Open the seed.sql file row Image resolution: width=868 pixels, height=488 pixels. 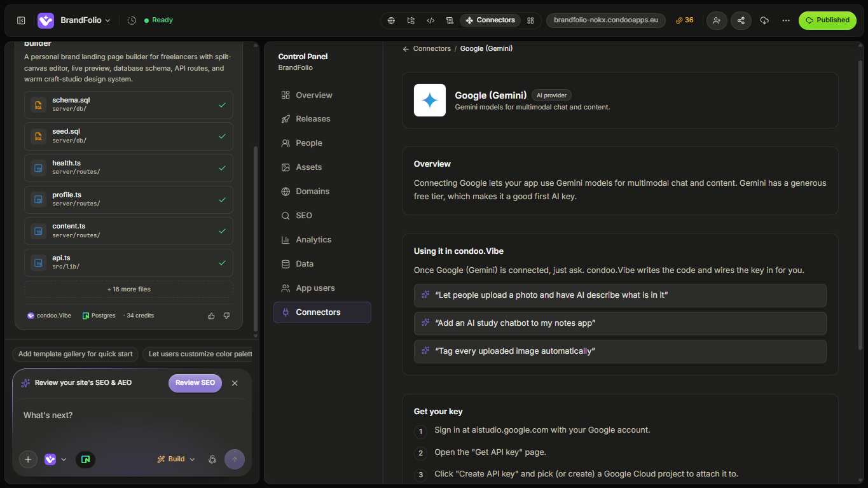[x=128, y=136]
